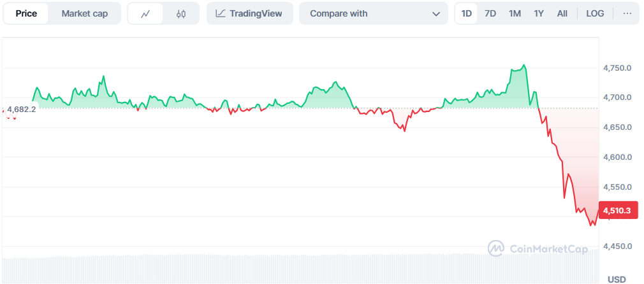Choose the 1Y time range
Viewport: 644px width, 284px height.
(539, 13)
